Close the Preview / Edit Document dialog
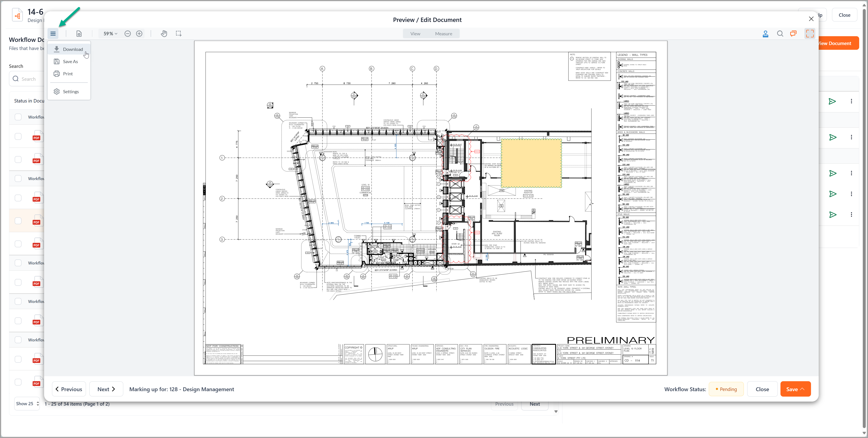 coord(811,19)
